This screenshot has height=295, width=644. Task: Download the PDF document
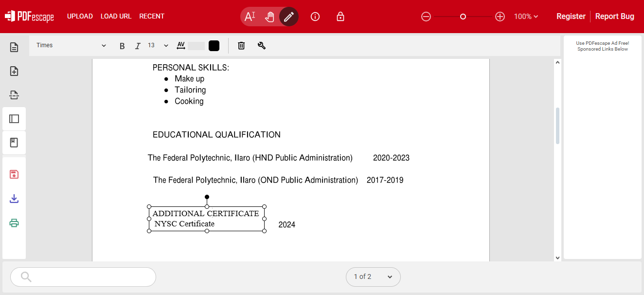point(14,199)
